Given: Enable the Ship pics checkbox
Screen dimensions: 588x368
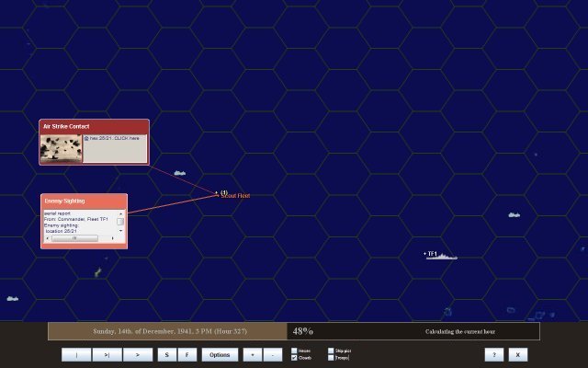Looking at the screenshot, I should [x=331, y=351].
